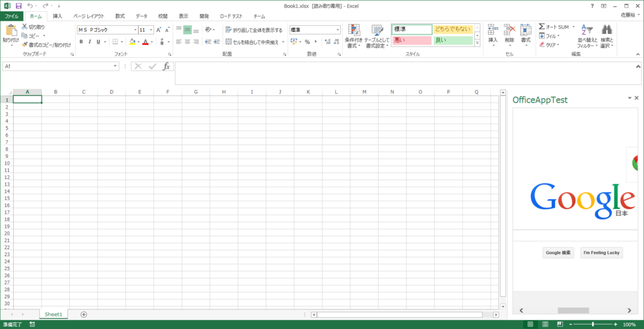The height and width of the screenshot is (329, 644).
Task: Switch to the 数式 (Formulas) tab
Action: pyautogui.click(x=120, y=16)
